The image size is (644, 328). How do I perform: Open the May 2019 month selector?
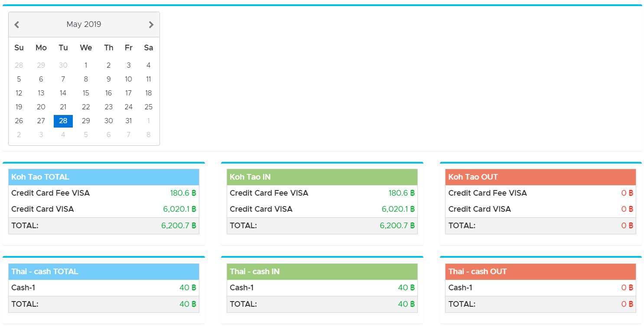point(84,24)
